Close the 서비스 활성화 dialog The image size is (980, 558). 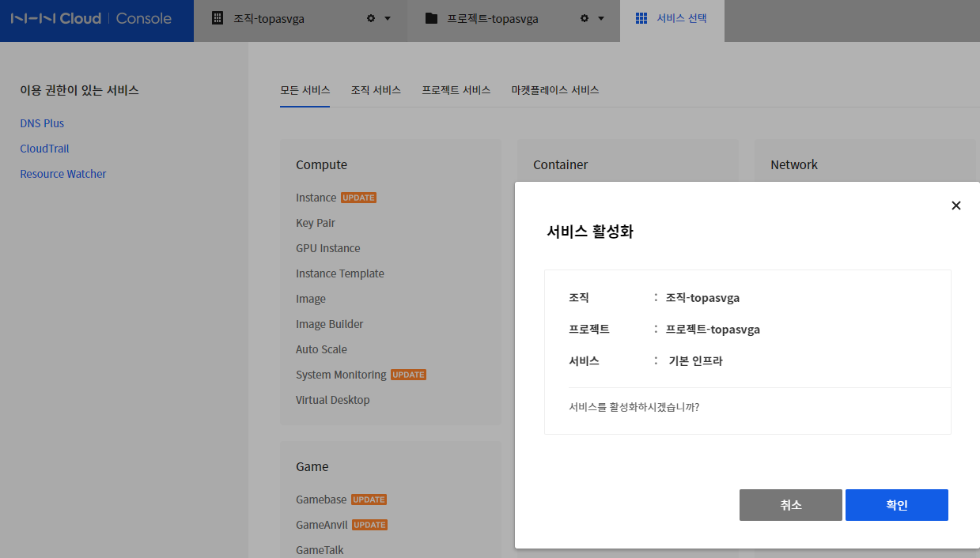[956, 205]
